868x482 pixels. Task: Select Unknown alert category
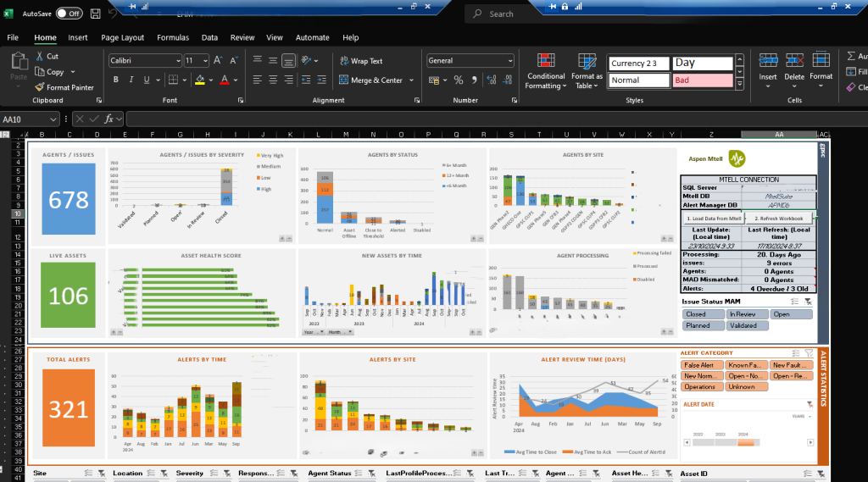point(746,387)
